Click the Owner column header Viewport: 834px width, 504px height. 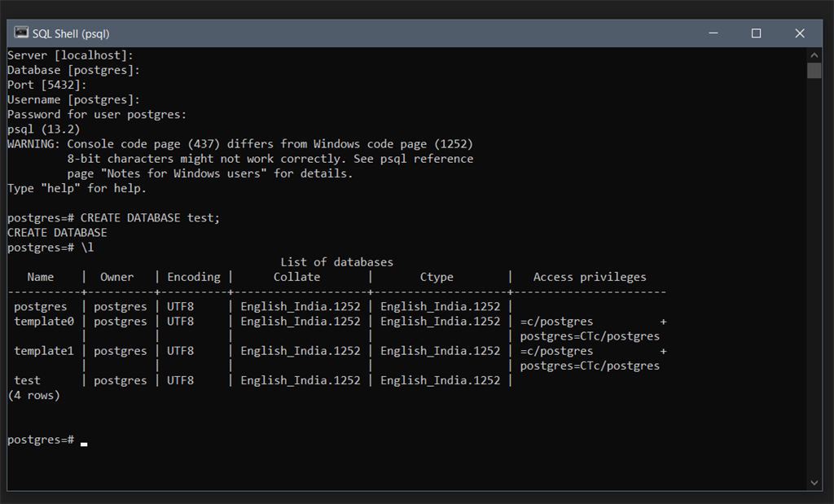[117, 277]
